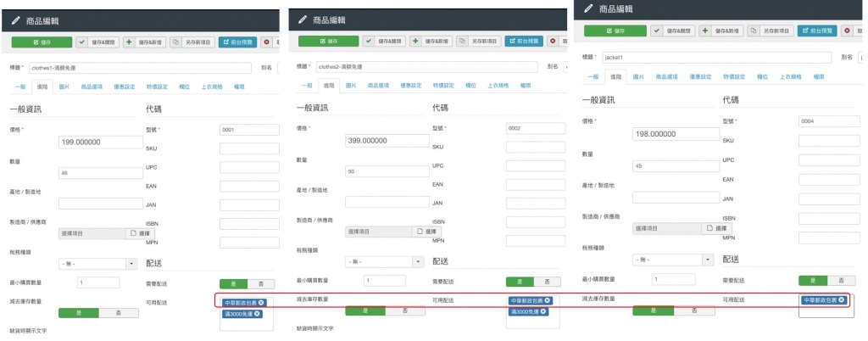Click 前台預覽 button in jacket1 panel
Image resolution: width=868 pixels, height=341 pixels.
coord(818,31)
